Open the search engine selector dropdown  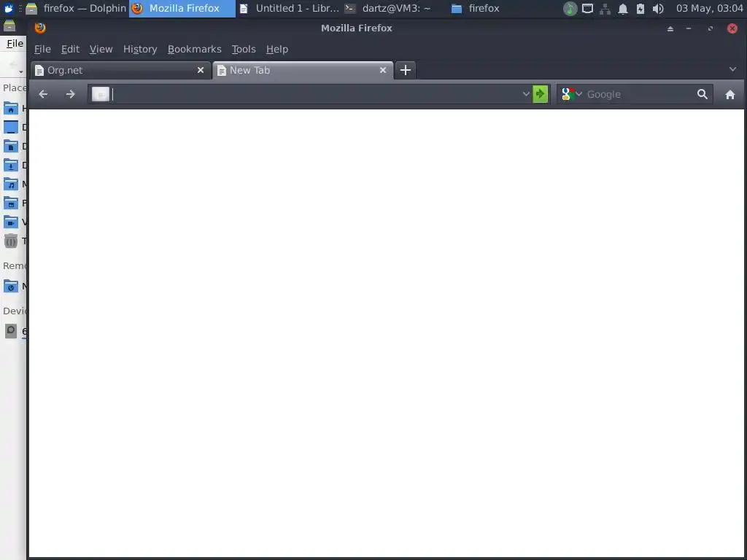(578, 94)
